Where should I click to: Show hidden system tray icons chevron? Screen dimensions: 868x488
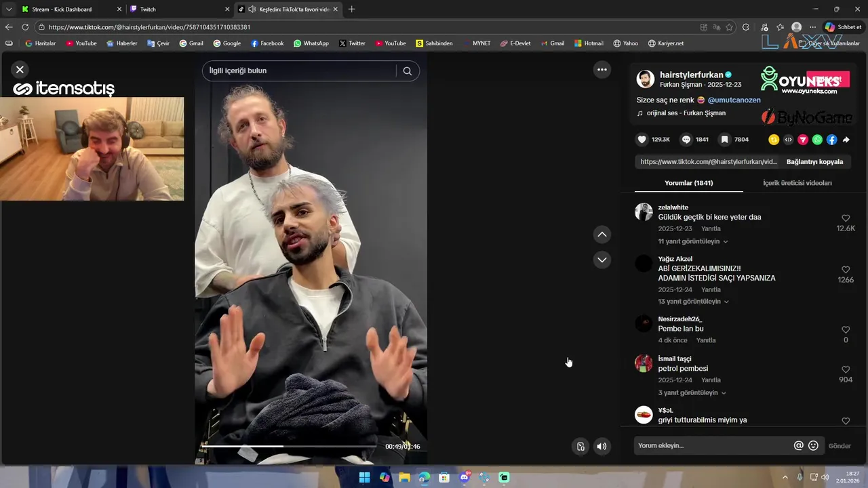[785, 477]
